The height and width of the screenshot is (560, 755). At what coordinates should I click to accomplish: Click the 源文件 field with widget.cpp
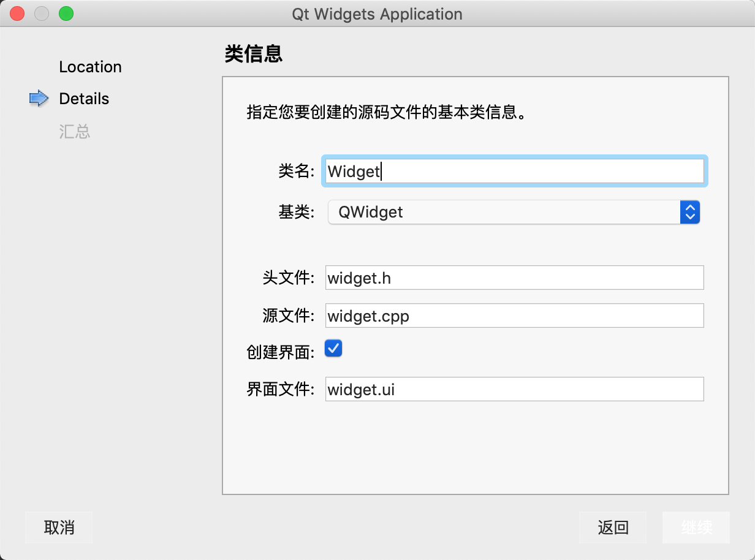(514, 316)
